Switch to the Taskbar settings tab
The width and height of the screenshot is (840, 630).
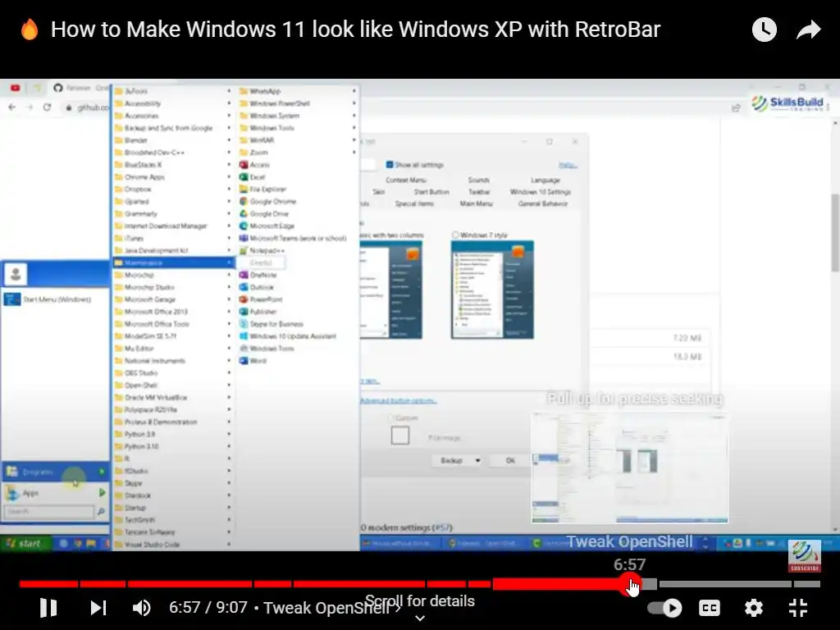[479, 192]
